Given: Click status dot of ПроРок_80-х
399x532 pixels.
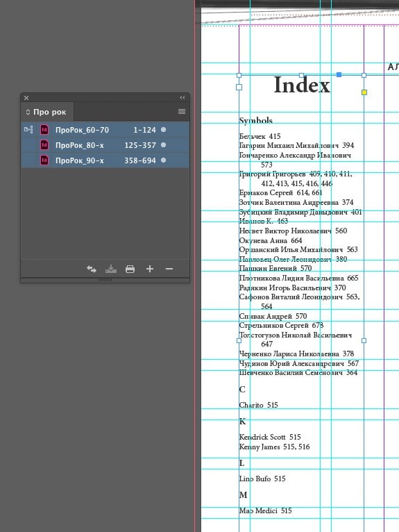Looking at the screenshot, I should [163, 145].
